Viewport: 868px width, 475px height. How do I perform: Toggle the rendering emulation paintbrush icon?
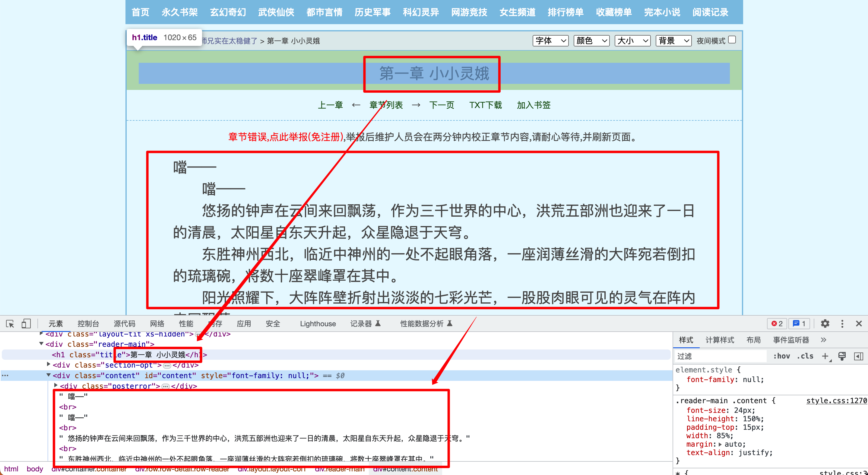842,356
